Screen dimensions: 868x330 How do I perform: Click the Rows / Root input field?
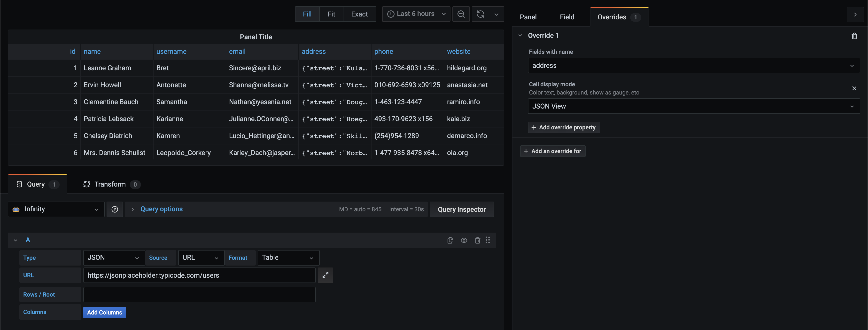(199, 294)
